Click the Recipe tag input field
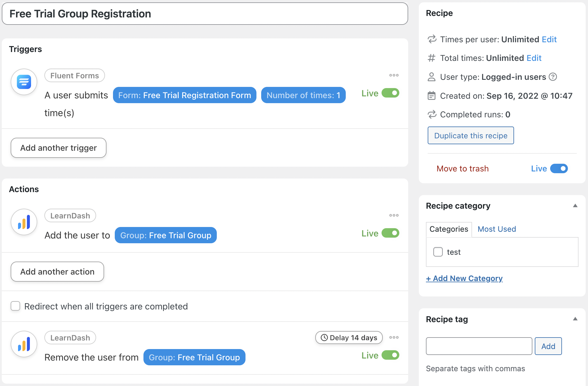588x386 pixels. pos(479,346)
